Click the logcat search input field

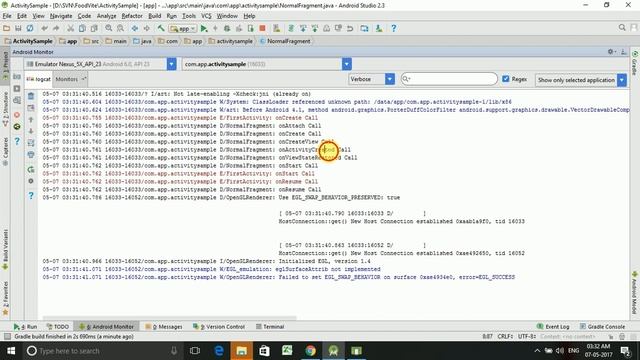click(449, 79)
